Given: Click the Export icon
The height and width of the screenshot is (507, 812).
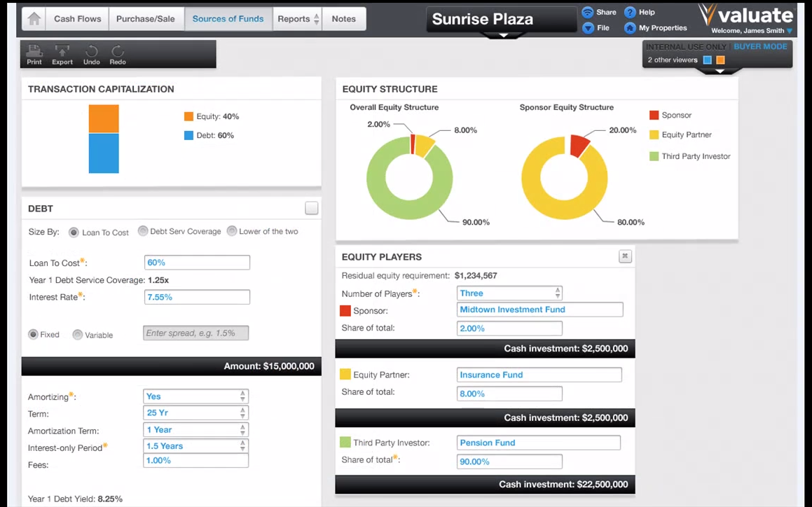Looking at the screenshot, I should click(x=62, y=50).
